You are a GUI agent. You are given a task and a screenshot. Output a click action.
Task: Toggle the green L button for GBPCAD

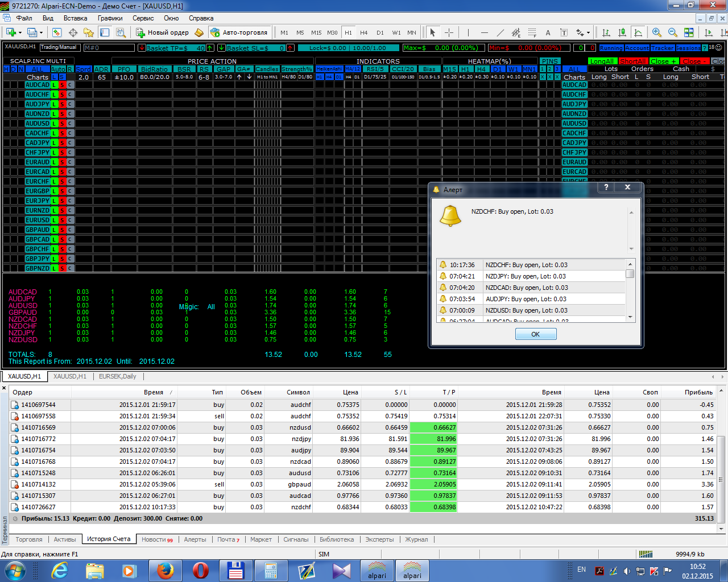click(x=55, y=239)
